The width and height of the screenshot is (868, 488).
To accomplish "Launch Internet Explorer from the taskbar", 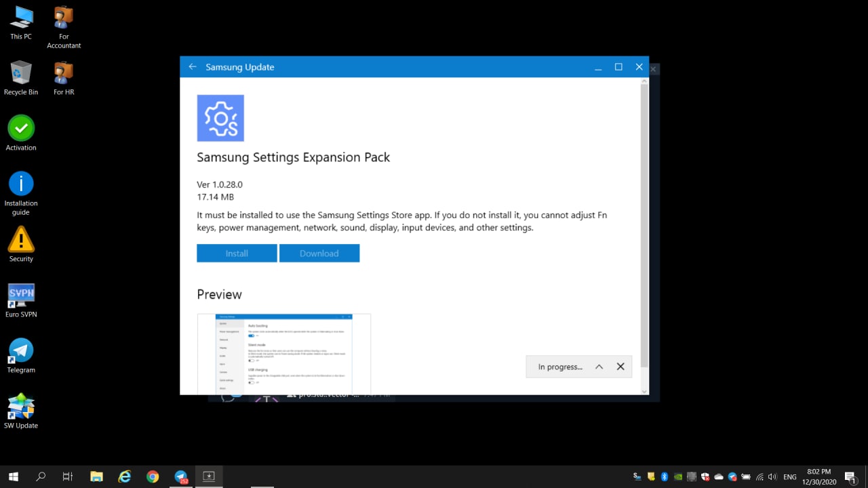I will [x=125, y=476].
